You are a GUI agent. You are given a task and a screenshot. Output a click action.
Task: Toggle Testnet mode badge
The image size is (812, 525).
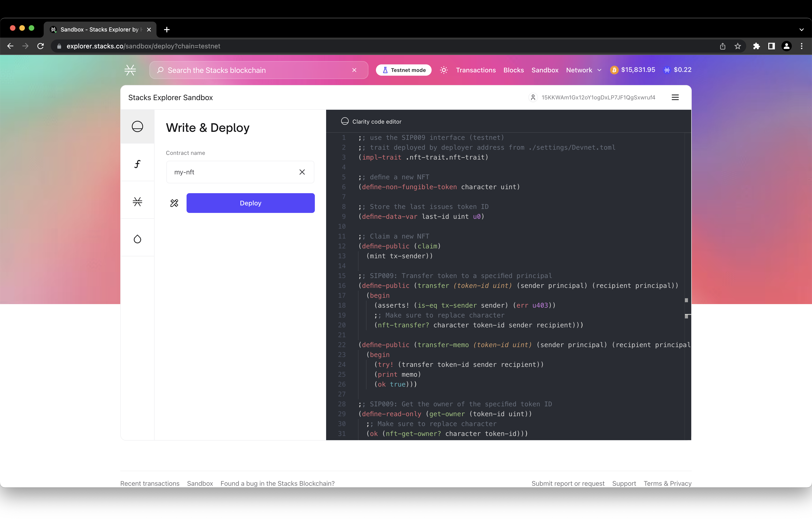click(x=404, y=70)
